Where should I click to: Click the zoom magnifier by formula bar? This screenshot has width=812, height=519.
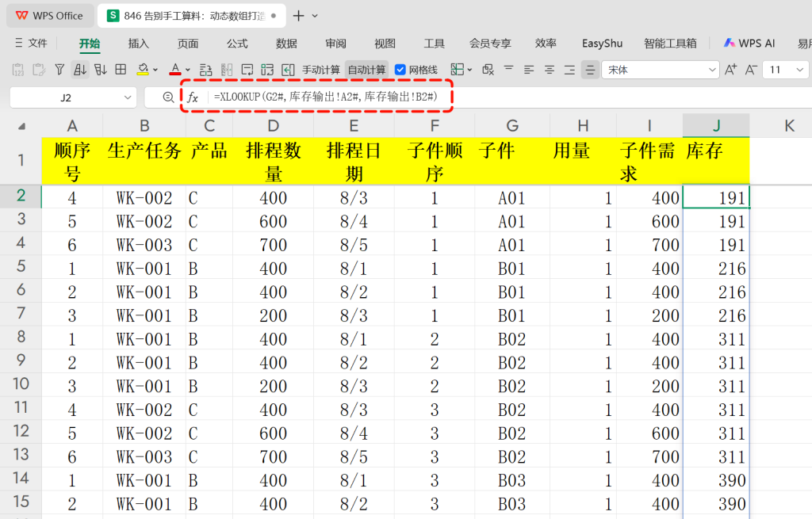coord(168,97)
